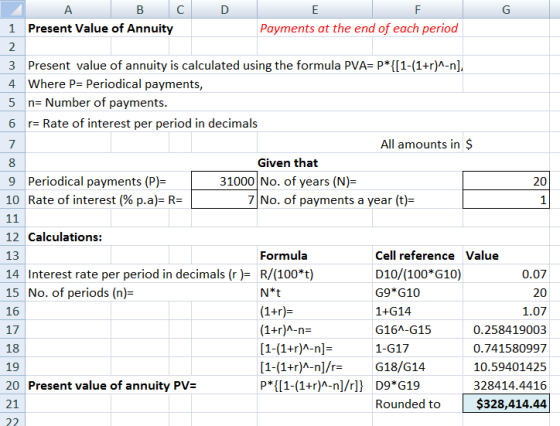The height and width of the screenshot is (426, 560).
Task: Click 'Where P= Periodical payments,' cell
Action: point(115,84)
